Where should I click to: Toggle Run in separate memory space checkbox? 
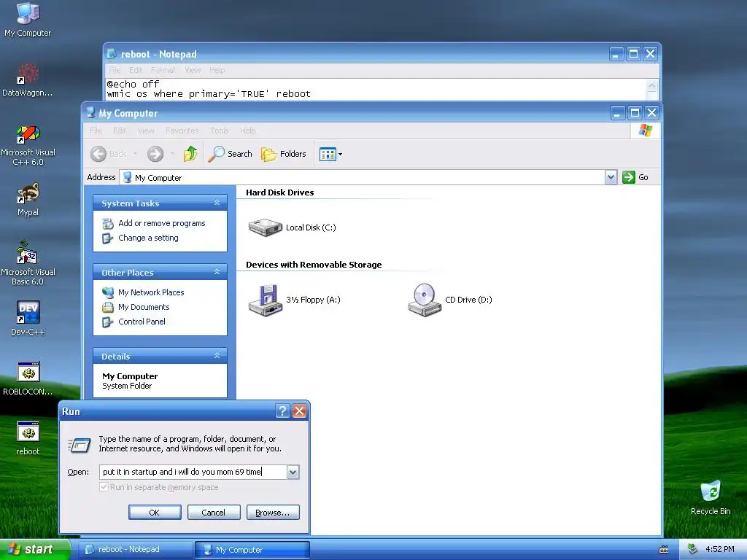(x=104, y=486)
